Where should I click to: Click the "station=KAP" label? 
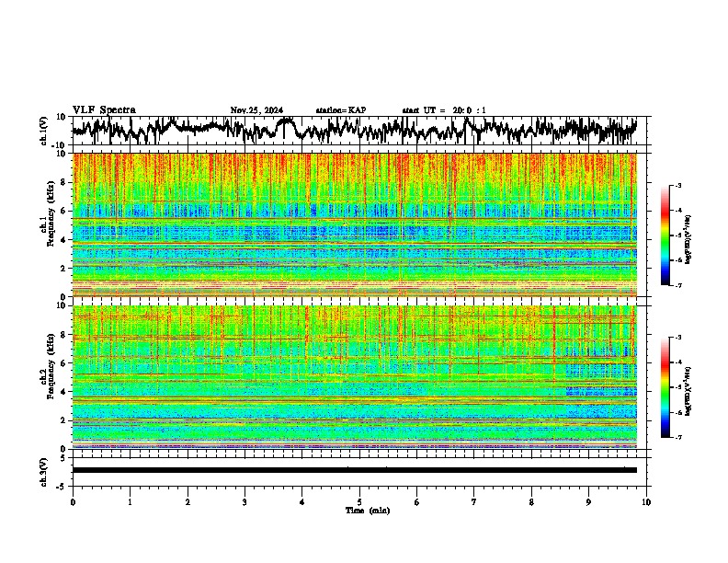[x=341, y=110]
